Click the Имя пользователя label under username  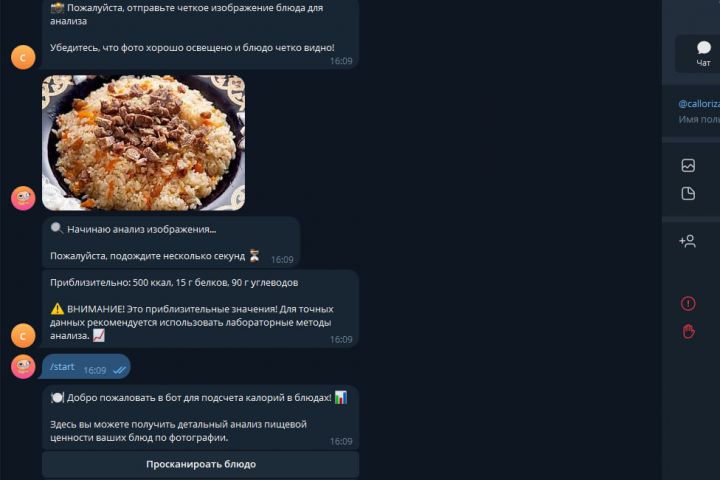click(699, 119)
